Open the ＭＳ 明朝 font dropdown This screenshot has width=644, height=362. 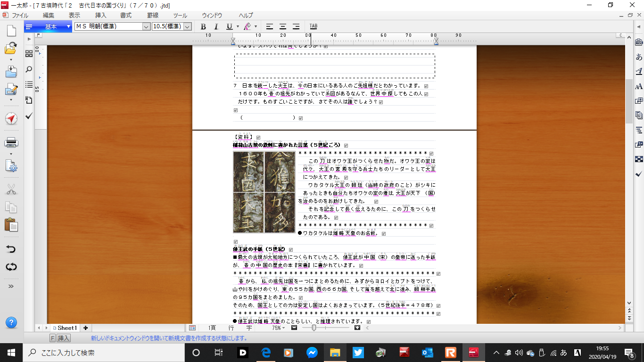click(147, 27)
